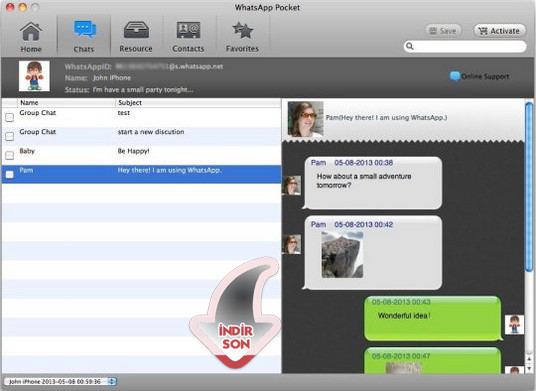
Task: Open the Favorites stars icon
Action: pyautogui.click(x=242, y=37)
